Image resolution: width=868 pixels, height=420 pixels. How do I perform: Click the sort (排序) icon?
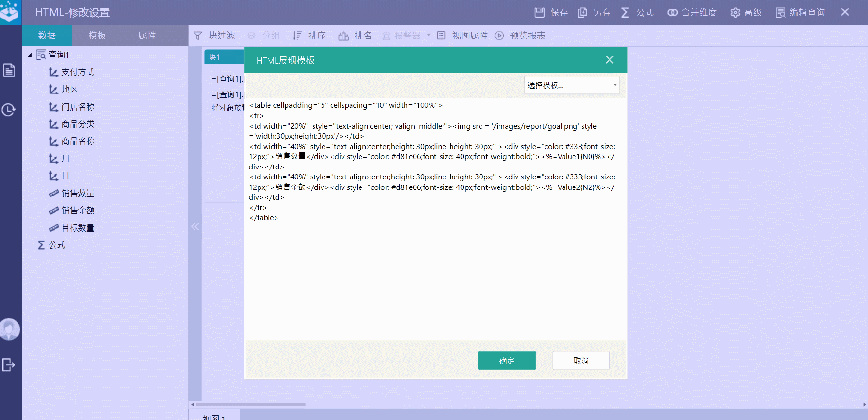[297, 36]
